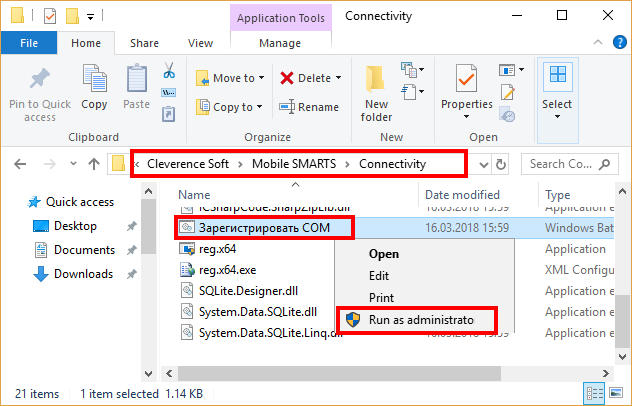Click the file list vertical scrollbar down arrow
Image resolution: width=632 pixels, height=406 pixels.
pos(622,357)
